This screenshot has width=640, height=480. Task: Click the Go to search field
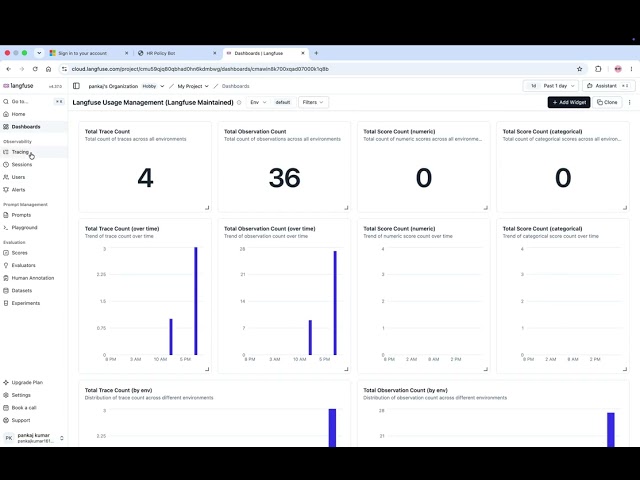[x=33, y=102]
